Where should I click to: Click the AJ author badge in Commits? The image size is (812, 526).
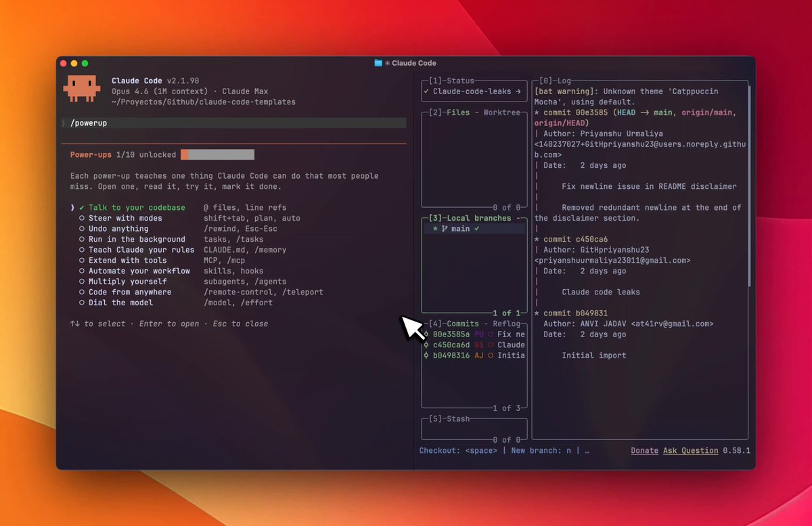479,355
